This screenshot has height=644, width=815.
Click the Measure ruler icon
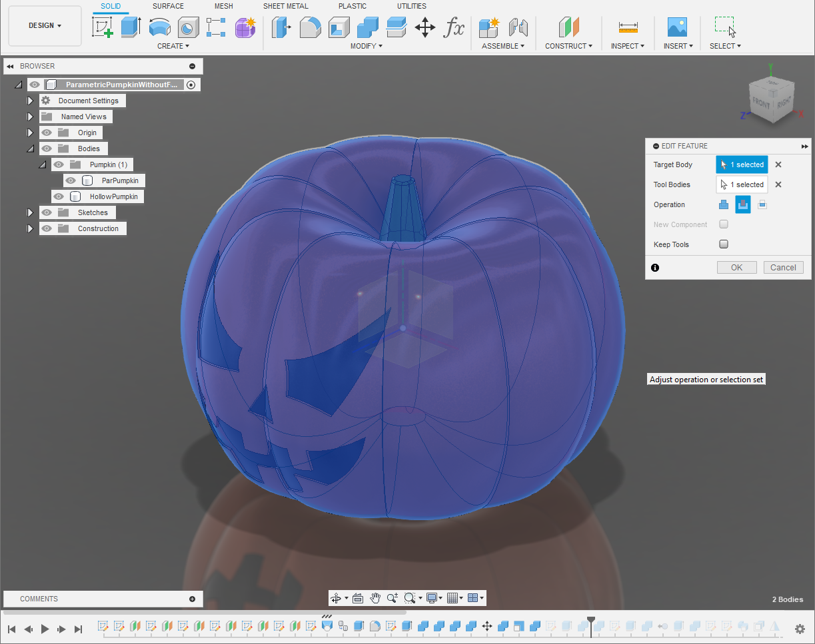tap(628, 27)
